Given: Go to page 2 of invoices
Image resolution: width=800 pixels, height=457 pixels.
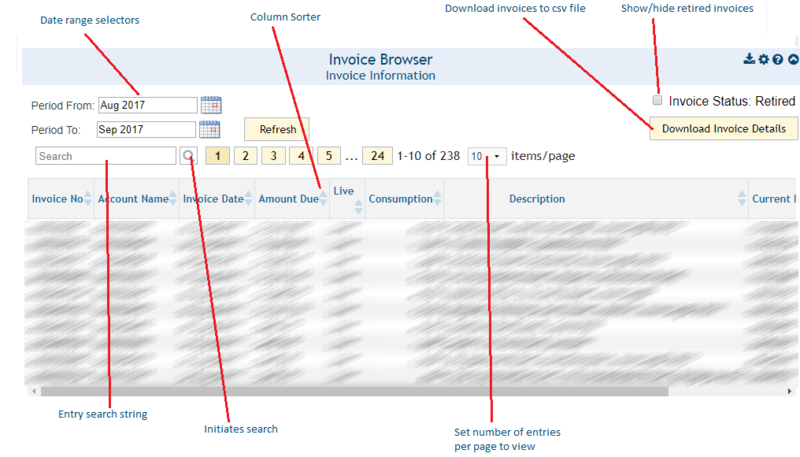Looking at the screenshot, I should tap(245, 156).
